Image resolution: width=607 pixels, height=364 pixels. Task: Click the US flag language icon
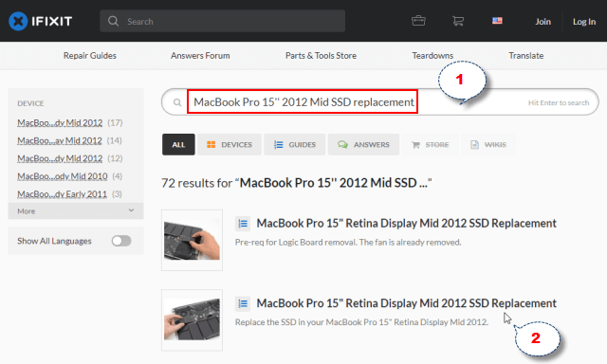pos(497,21)
